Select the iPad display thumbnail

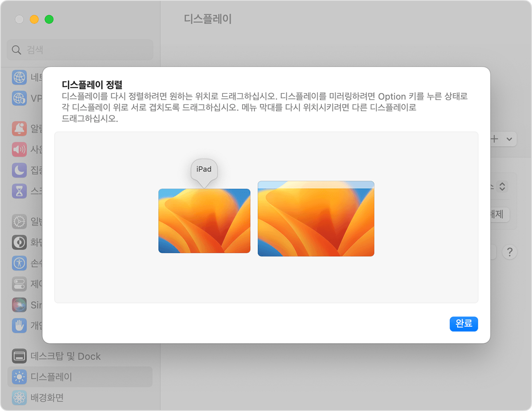click(204, 221)
